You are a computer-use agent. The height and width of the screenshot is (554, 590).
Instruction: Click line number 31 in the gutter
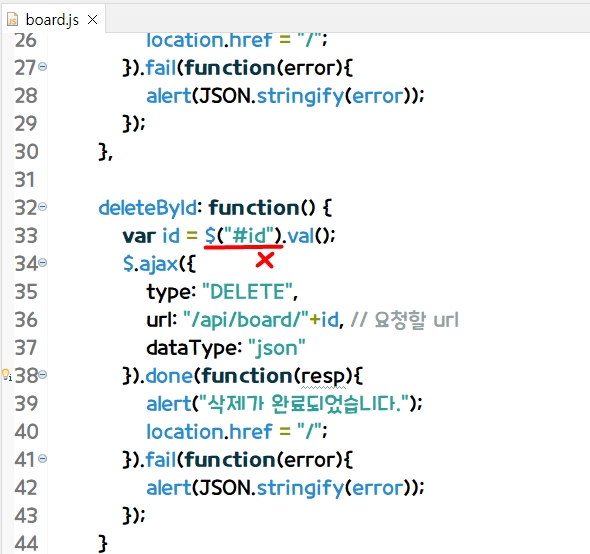[25, 180]
